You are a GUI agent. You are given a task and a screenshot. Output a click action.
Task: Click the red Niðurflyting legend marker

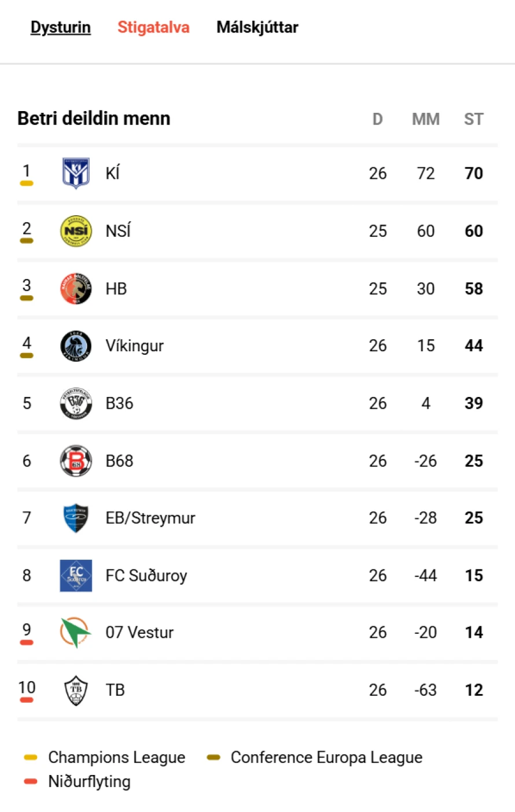pos(31,782)
